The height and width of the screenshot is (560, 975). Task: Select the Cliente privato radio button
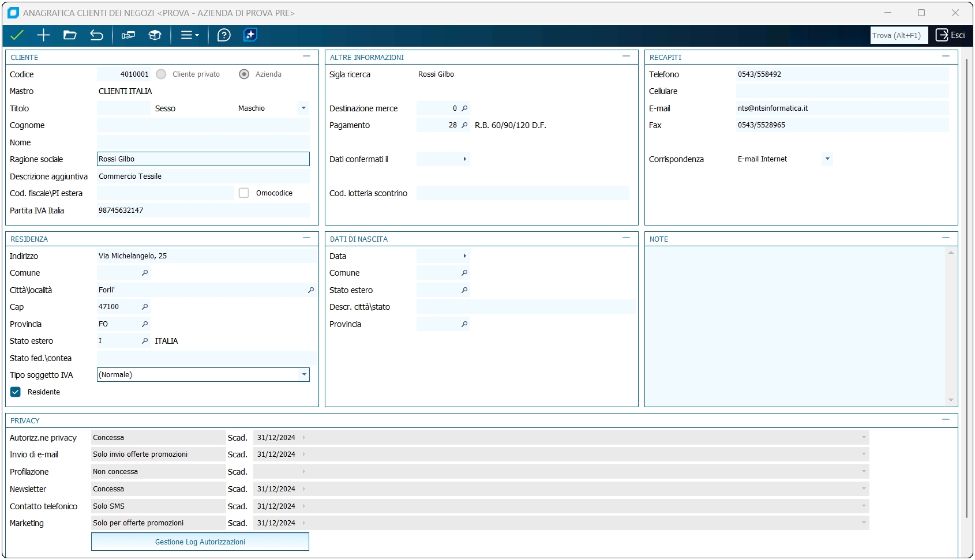click(x=162, y=74)
